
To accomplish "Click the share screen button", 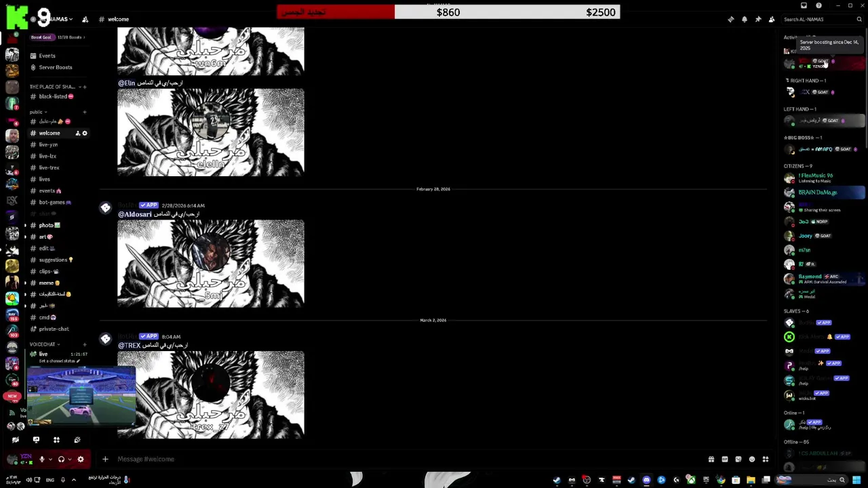I will [36, 440].
